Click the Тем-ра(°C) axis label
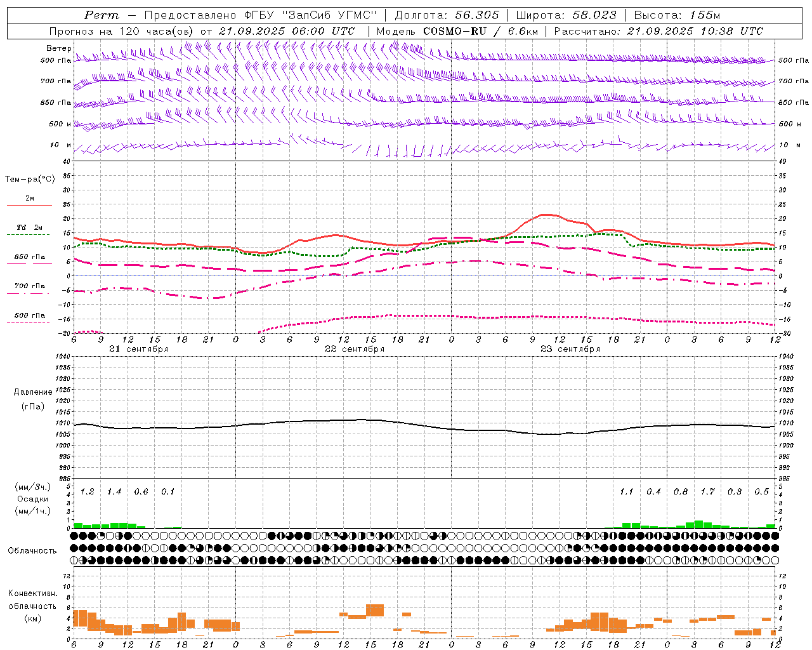The image size is (812, 650). coord(30,180)
